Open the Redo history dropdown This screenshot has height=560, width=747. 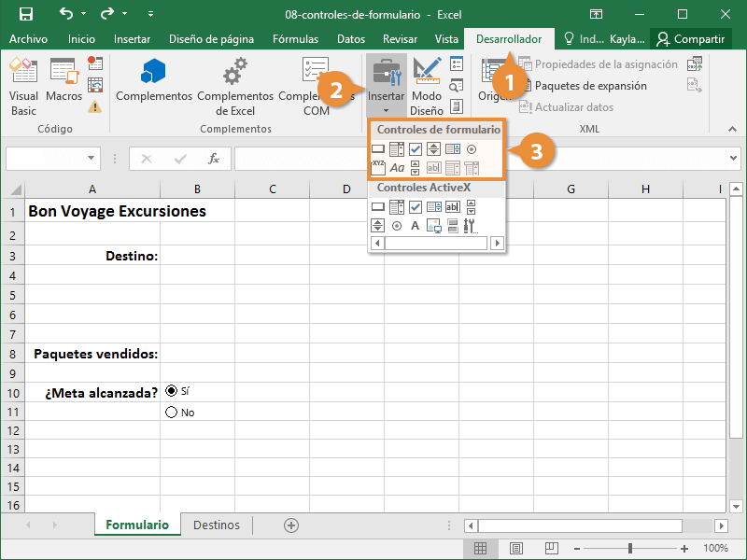pos(125,14)
